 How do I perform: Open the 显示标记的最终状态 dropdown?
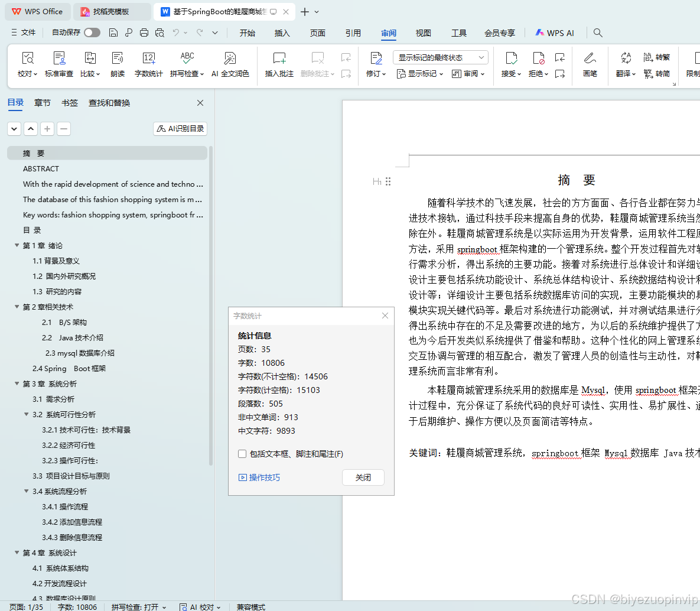[439, 57]
